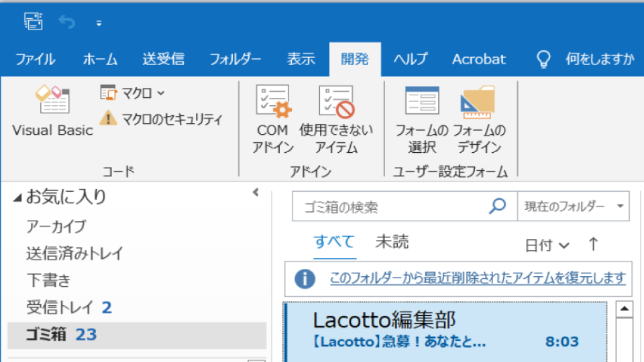Show すべて messages filter
This screenshot has width=644, height=362.
(x=334, y=242)
